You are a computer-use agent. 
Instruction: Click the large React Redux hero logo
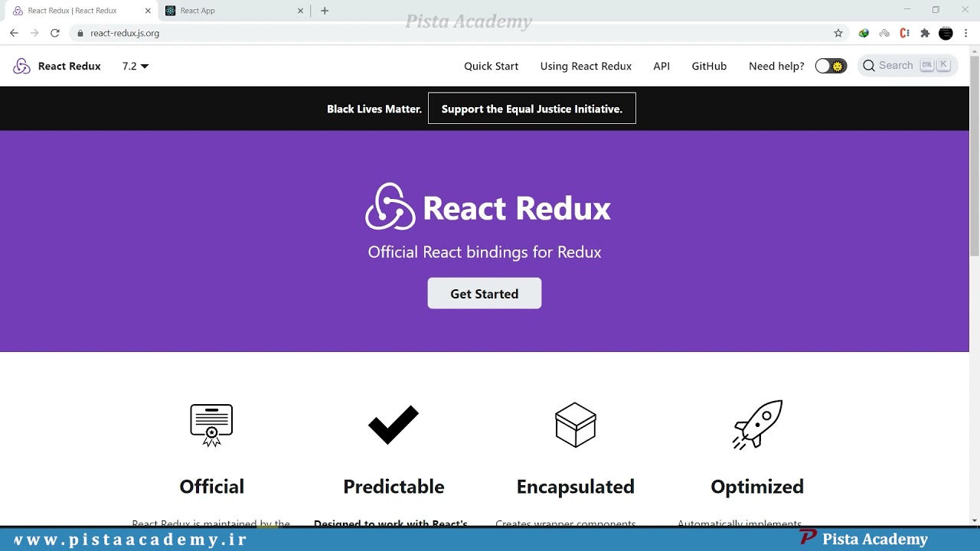[x=390, y=207]
